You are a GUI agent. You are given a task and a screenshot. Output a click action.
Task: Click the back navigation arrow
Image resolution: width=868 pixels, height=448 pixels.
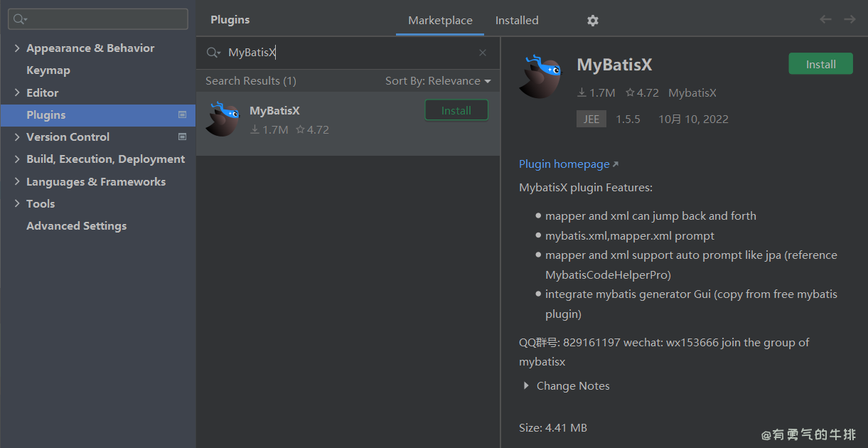[x=825, y=19]
